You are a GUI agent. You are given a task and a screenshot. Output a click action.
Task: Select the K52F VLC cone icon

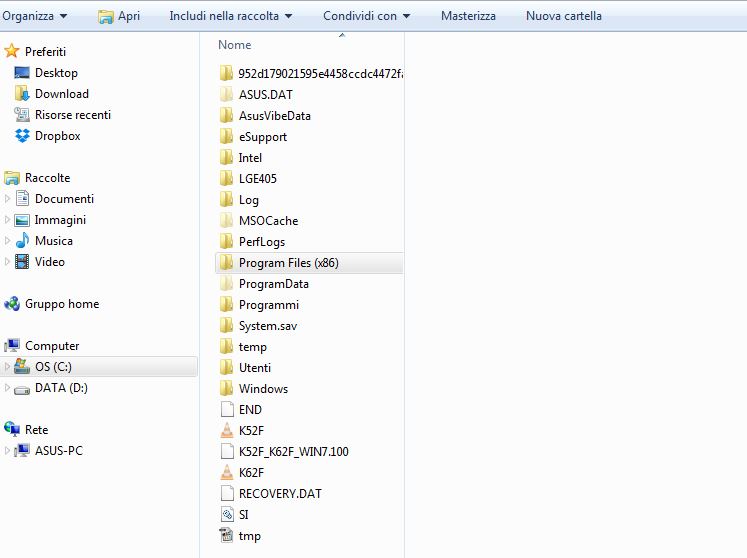click(x=227, y=430)
